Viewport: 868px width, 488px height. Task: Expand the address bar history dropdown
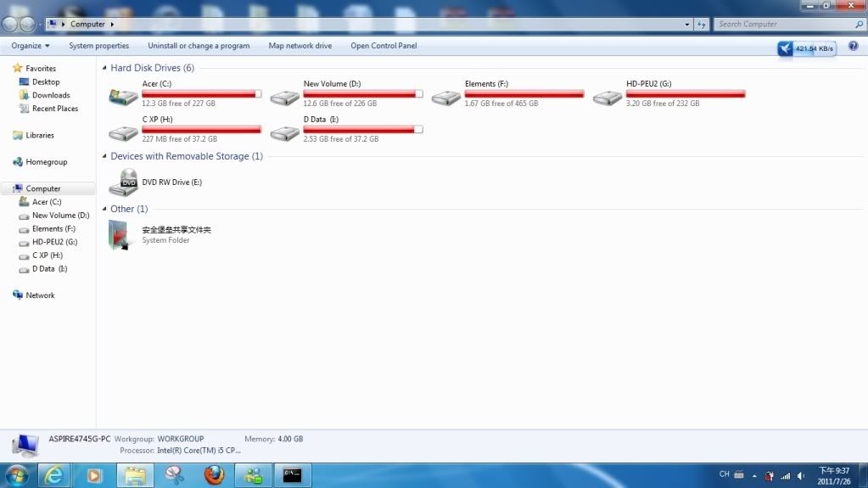tap(687, 25)
